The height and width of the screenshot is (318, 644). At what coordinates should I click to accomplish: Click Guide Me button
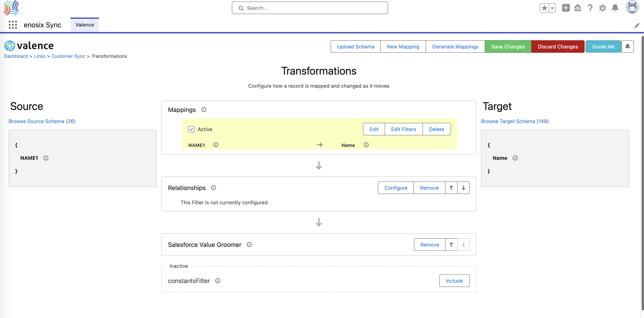(x=603, y=46)
